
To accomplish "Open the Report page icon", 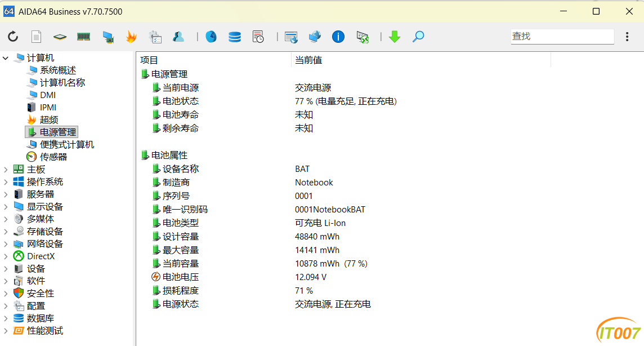I will [x=37, y=37].
